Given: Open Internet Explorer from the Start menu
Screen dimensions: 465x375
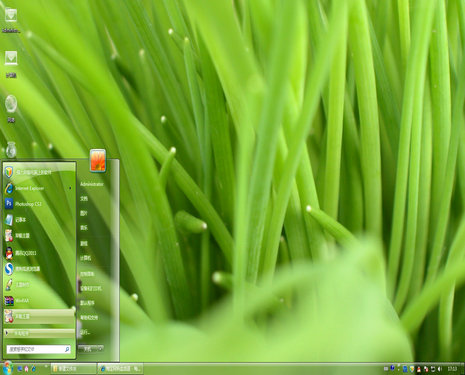Looking at the screenshot, I should [38, 188].
